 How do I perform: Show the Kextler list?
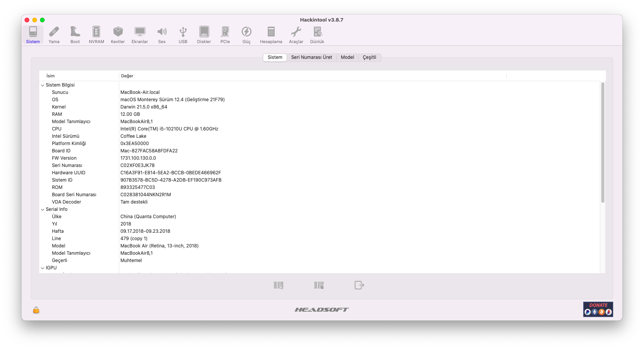click(x=118, y=35)
